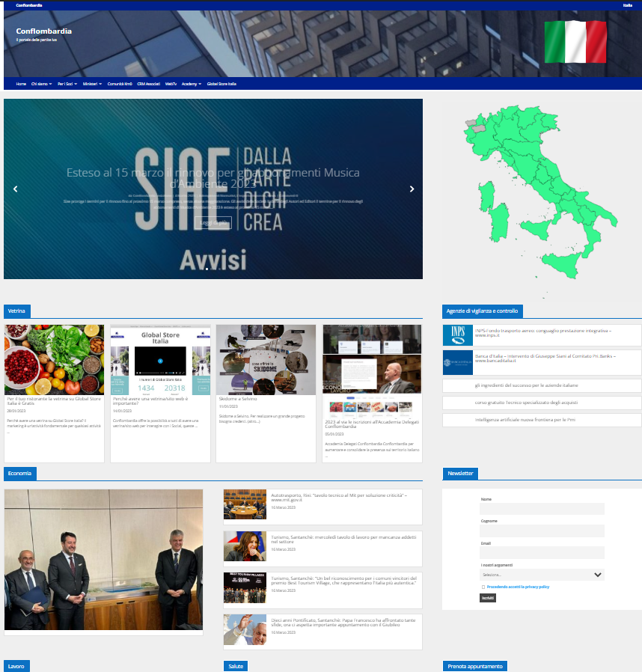Viewport: 642px width, 672px height.
Task: Open the Best Tourism Village article
Action: tap(343, 580)
